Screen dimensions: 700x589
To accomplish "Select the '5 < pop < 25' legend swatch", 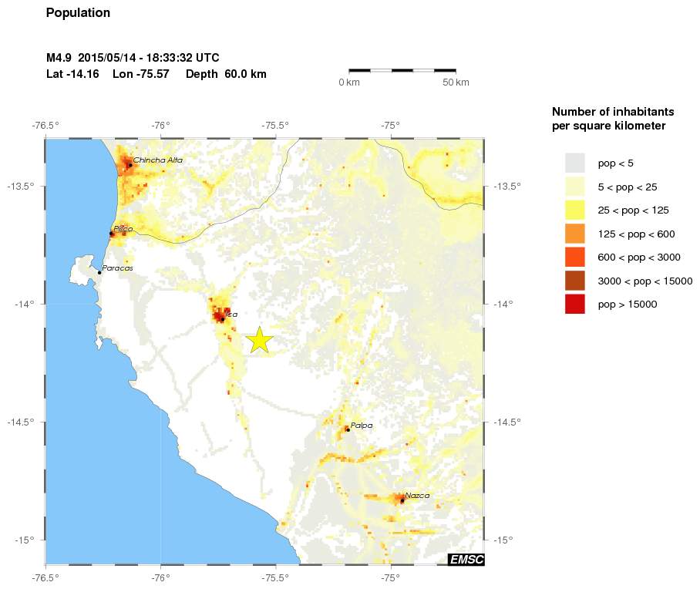I will (575, 187).
